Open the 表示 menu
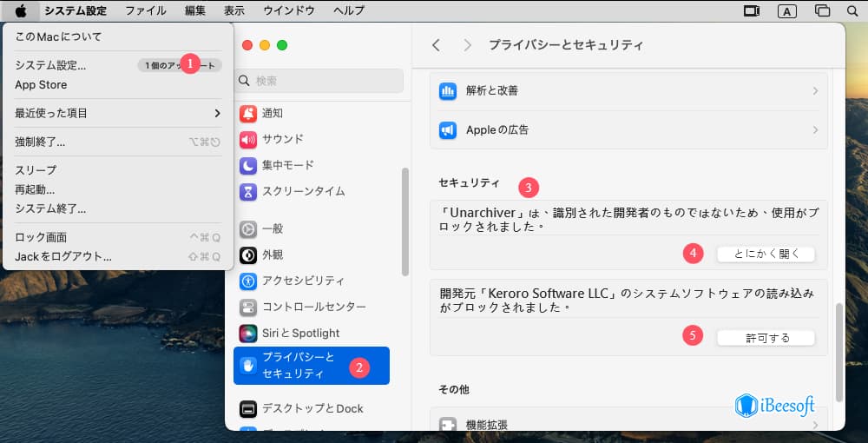868x443 pixels. point(234,10)
